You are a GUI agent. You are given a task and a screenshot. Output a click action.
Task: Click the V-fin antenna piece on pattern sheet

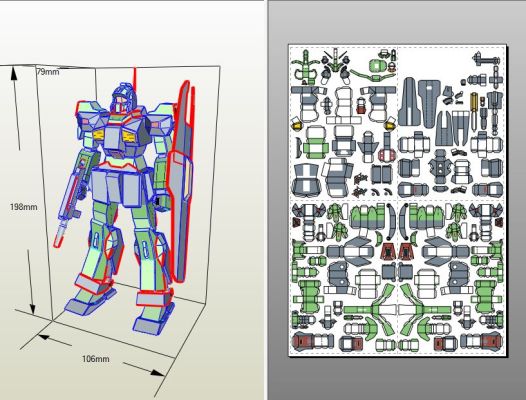click(335, 58)
